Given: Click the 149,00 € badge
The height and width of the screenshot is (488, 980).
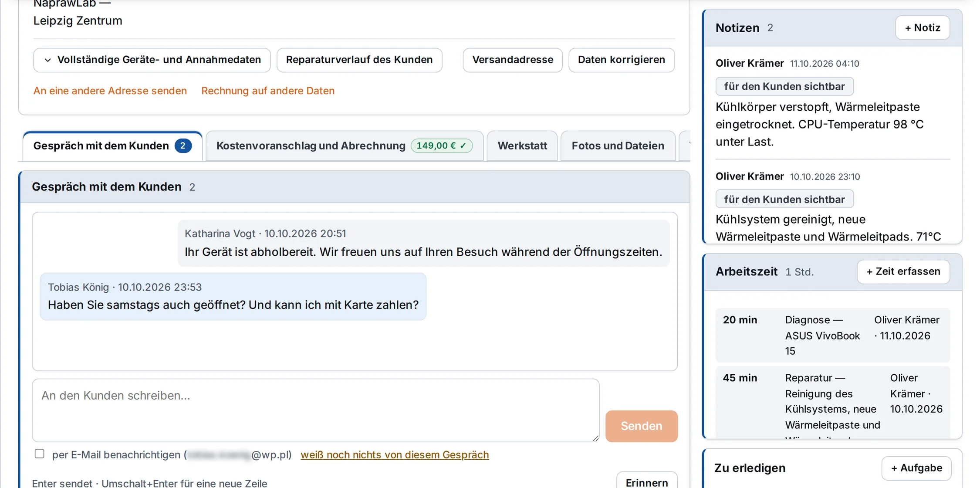Looking at the screenshot, I should [441, 146].
